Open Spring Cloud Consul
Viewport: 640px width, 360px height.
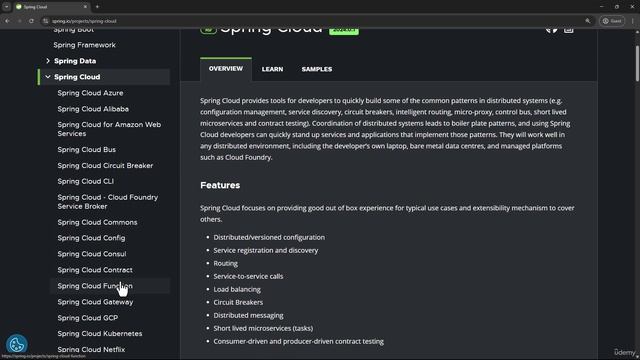(x=92, y=254)
